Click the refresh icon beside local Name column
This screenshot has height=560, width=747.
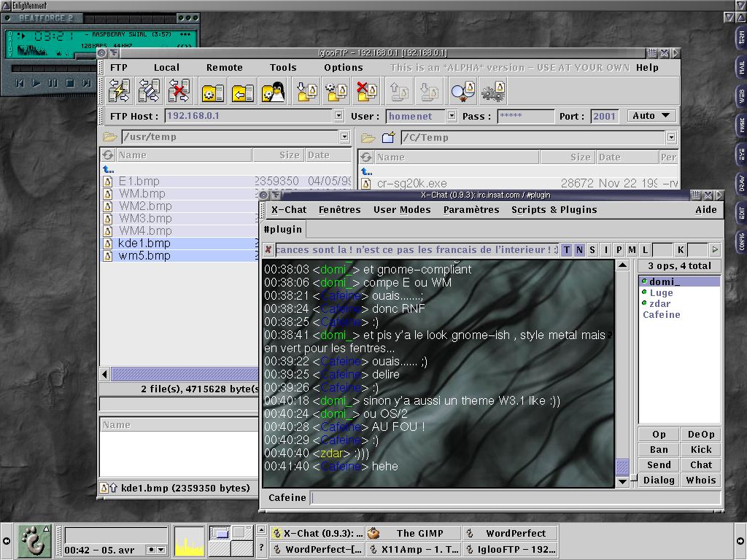[108, 155]
